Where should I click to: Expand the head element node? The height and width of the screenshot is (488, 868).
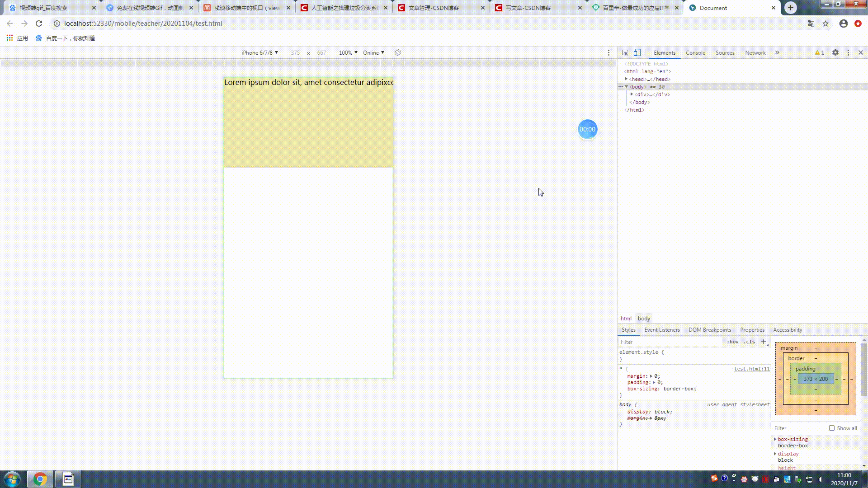click(627, 79)
